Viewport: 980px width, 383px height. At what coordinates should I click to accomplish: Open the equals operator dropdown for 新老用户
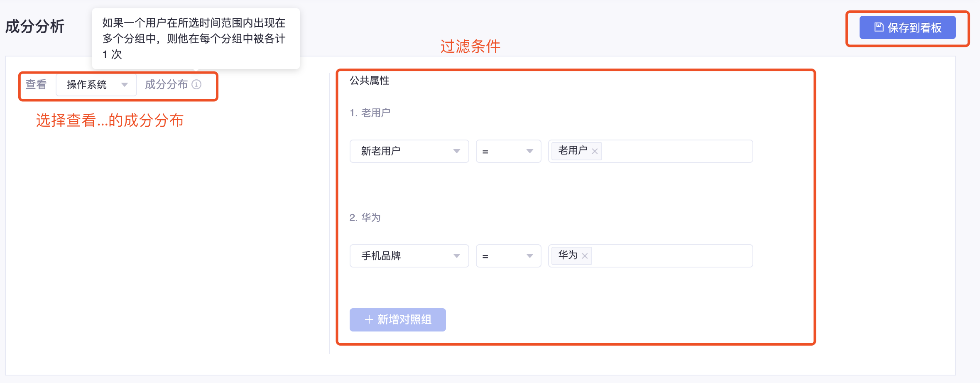point(508,151)
